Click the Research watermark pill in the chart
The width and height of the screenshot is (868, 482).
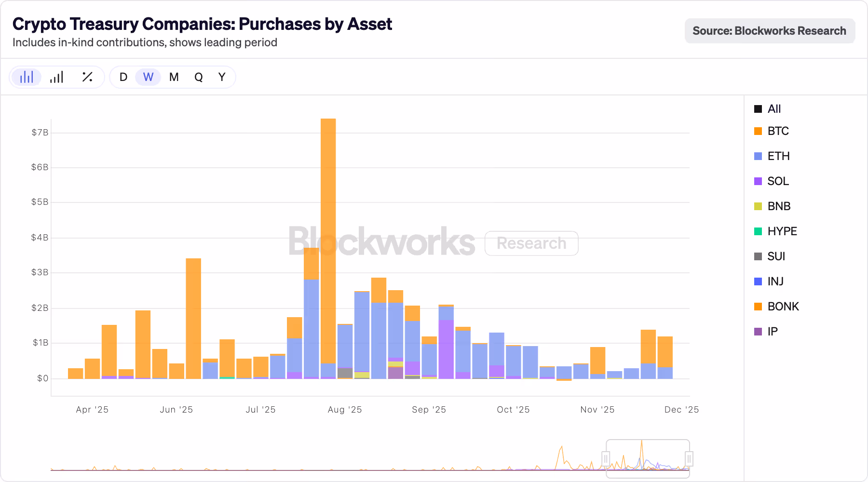click(531, 243)
